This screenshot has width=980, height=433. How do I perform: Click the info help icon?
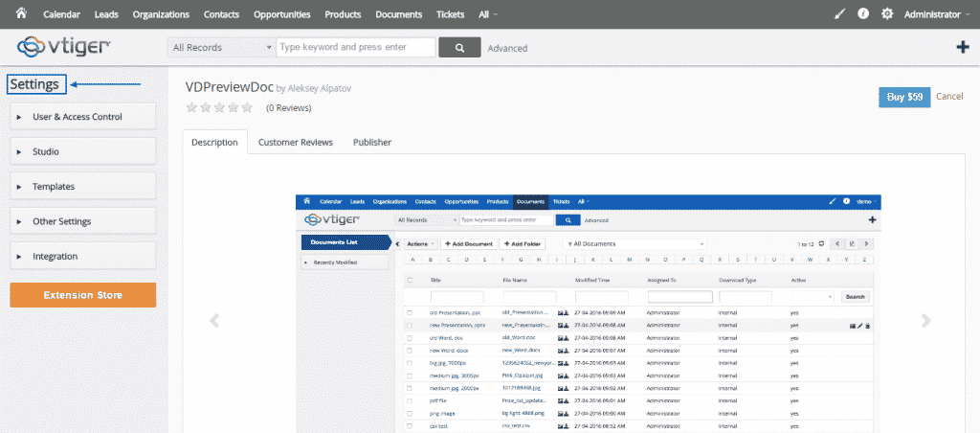863,14
